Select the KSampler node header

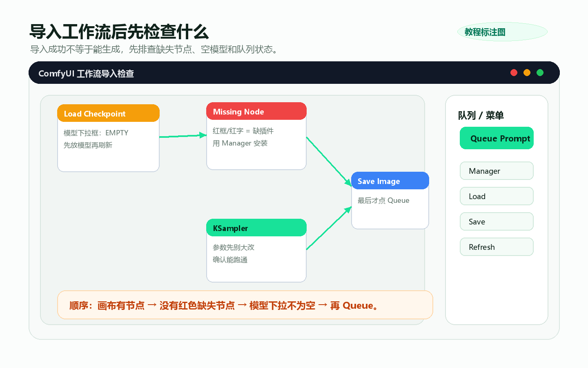coord(256,228)
